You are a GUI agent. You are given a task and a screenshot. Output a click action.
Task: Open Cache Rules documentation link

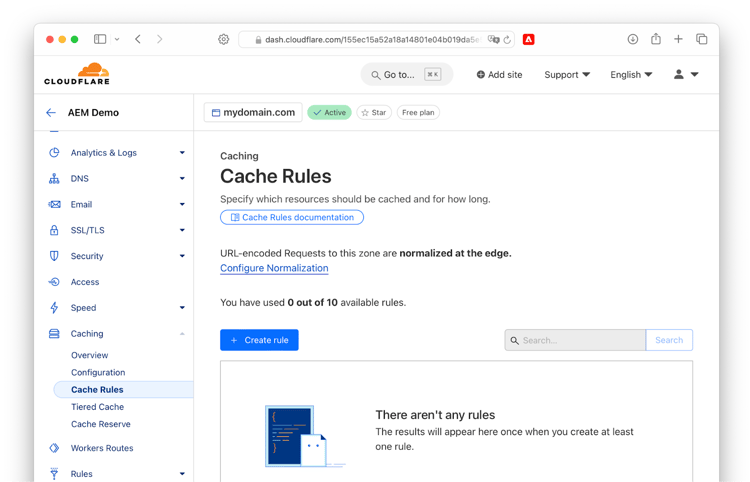292,217
